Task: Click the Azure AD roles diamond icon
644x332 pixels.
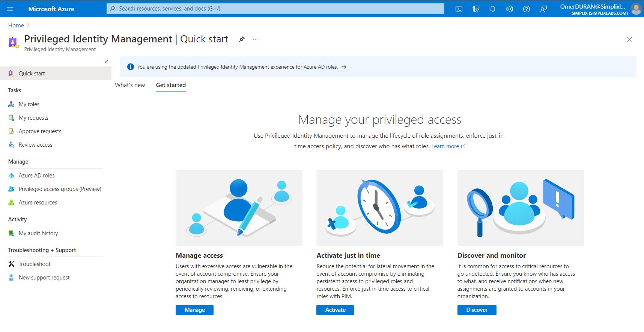Action: click(11, 176)
